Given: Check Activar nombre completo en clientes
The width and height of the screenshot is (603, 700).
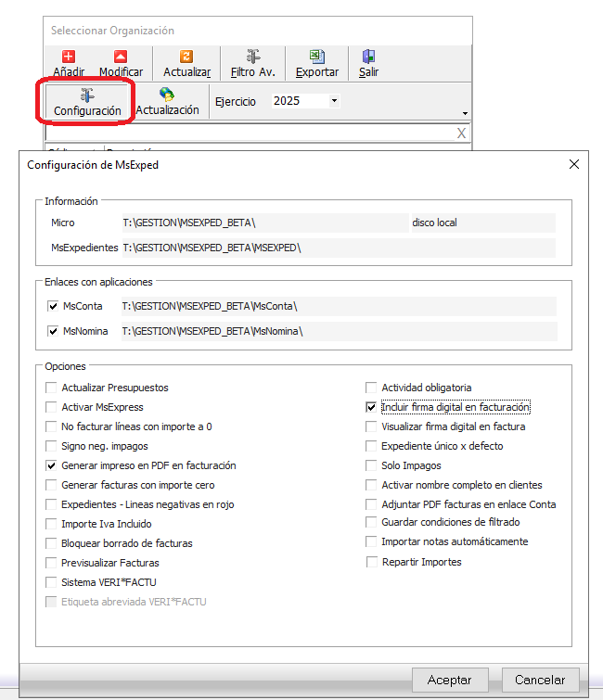Looking at the screenshot, I should [x=371, y=485].
